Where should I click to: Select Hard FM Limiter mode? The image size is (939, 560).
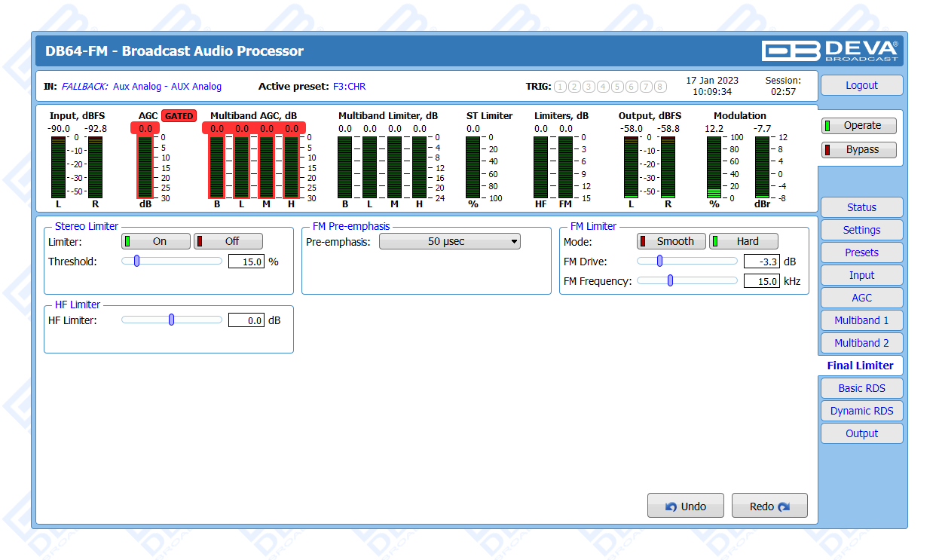tap(744, 242)
